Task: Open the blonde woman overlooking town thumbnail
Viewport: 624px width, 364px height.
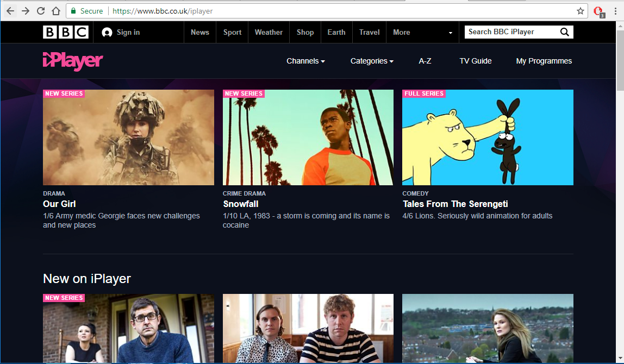Action: (488, 328)
